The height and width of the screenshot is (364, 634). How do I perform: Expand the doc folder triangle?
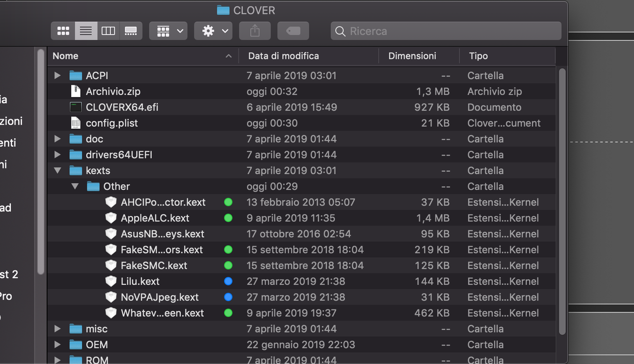click(x=57, y=139)
